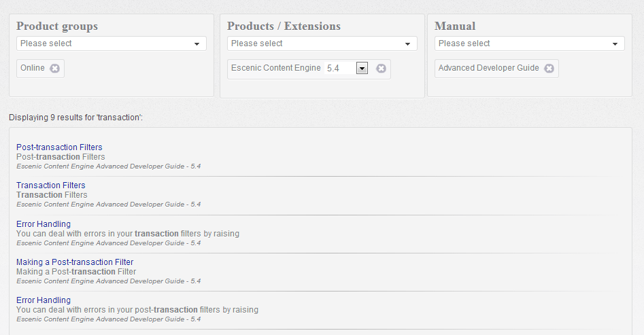Click the Products / Extensions heading
Viewport: 644px width, 335px height.
coord(284,27)
